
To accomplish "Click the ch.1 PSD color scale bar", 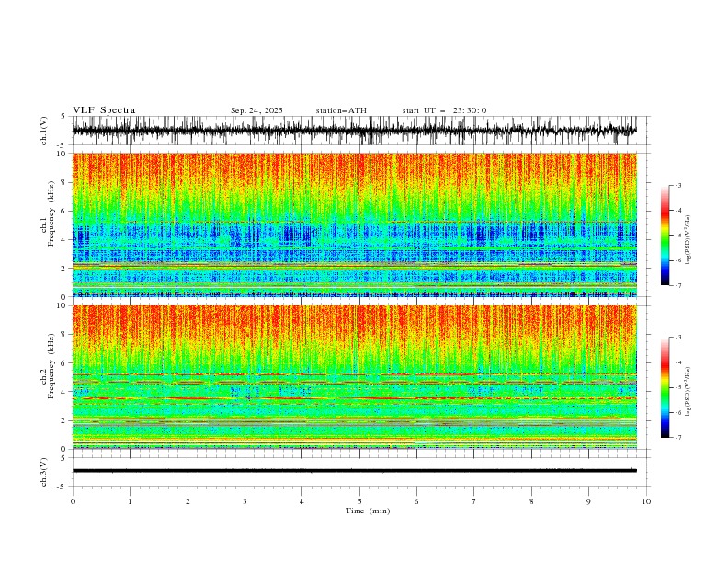I will click(665, 236).
